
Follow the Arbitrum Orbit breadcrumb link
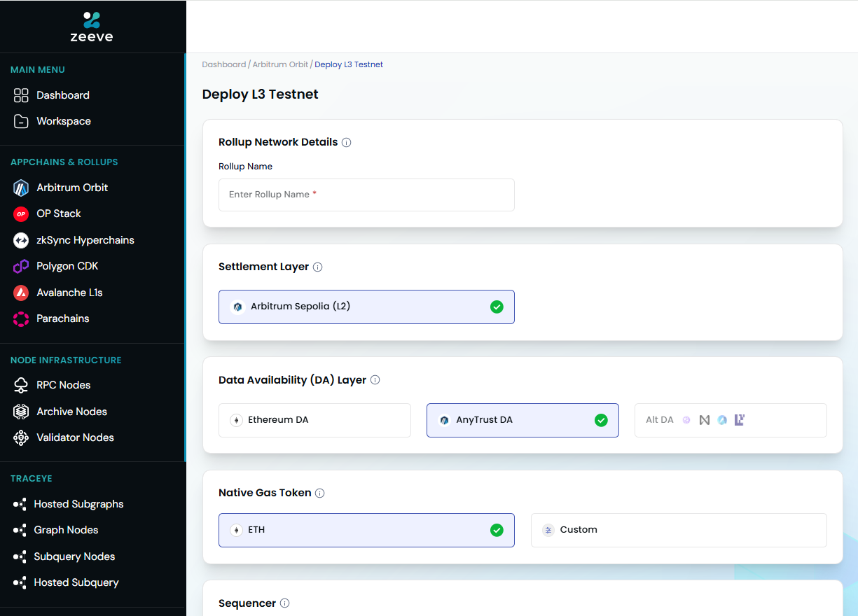(279, 64)
